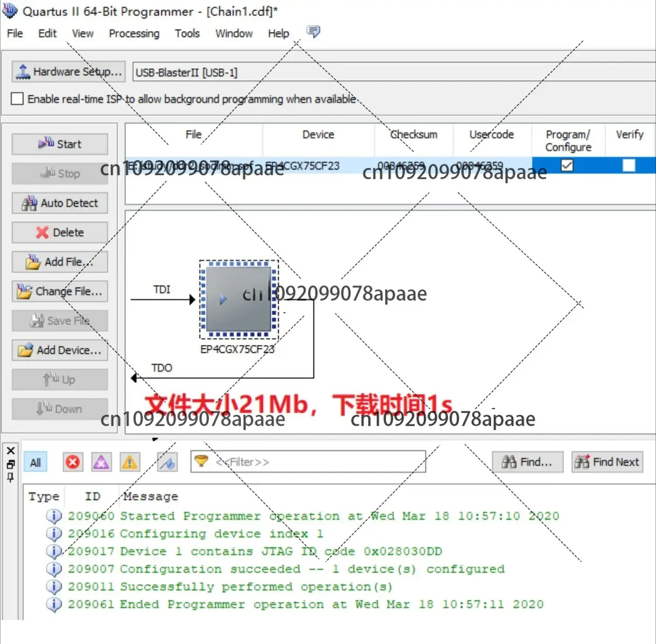Toggle warning messages filter icon
The height and width of the screenshot is (644, 656).
click(129, 462)
